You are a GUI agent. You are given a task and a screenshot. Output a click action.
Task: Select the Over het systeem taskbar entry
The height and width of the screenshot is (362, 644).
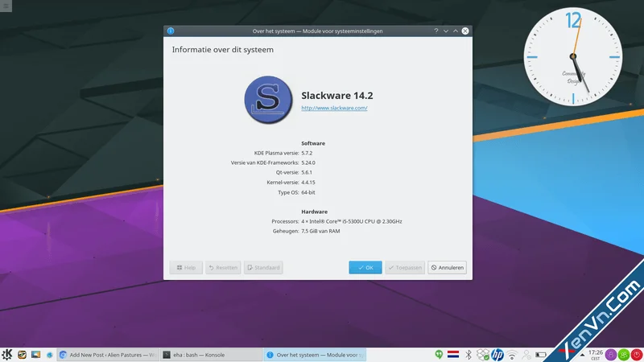315,355
